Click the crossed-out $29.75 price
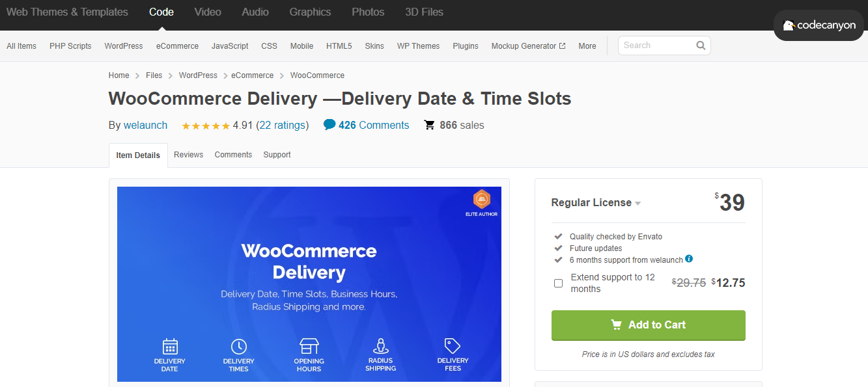This screenshot has height=387, width=868. coord(689,283)
